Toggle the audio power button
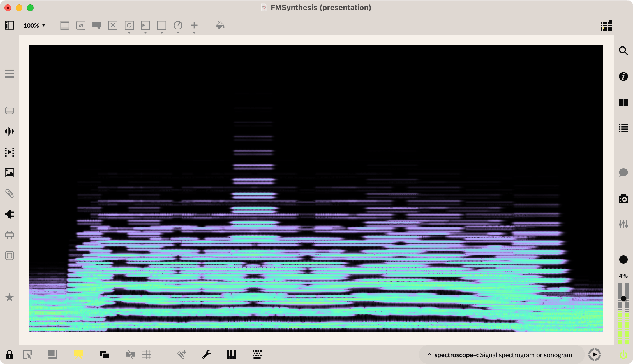The image size is (633, 364). 623,355
